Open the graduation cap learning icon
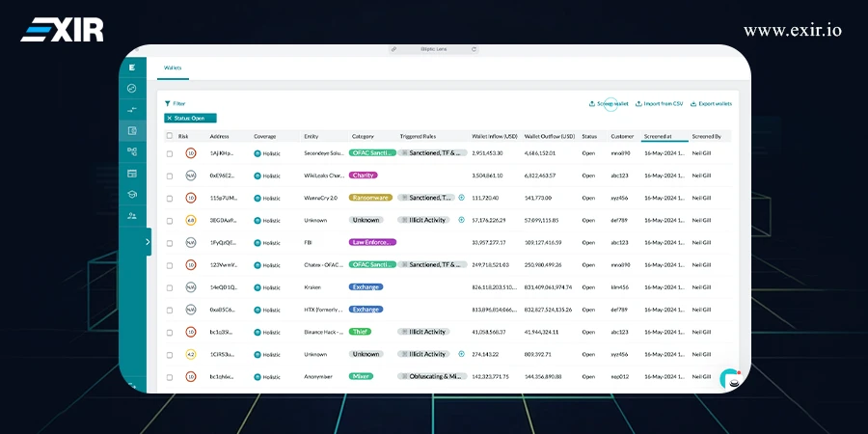Image resolution: width=868 pixels, height=434 pixels. pyautogui.click(x=132, y=194)
